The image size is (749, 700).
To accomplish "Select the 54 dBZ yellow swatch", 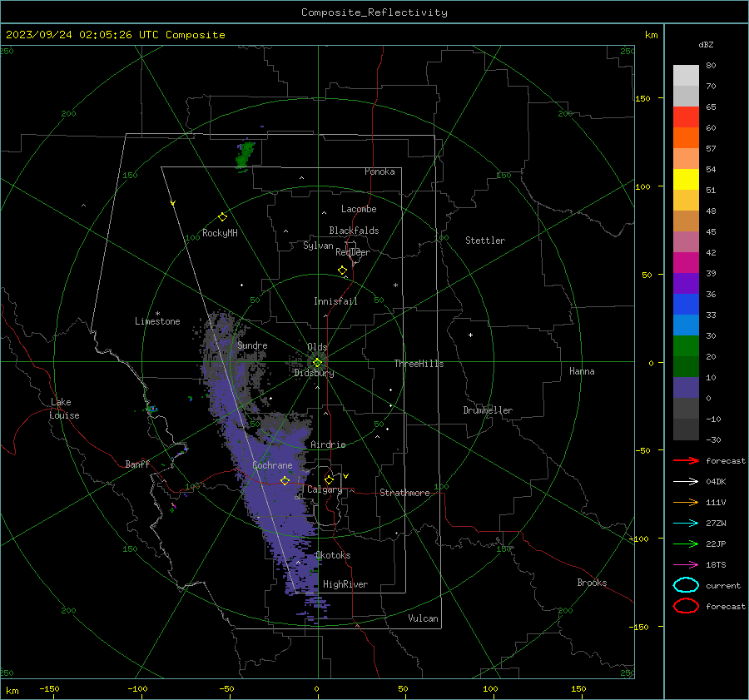I will coord(686,179).
